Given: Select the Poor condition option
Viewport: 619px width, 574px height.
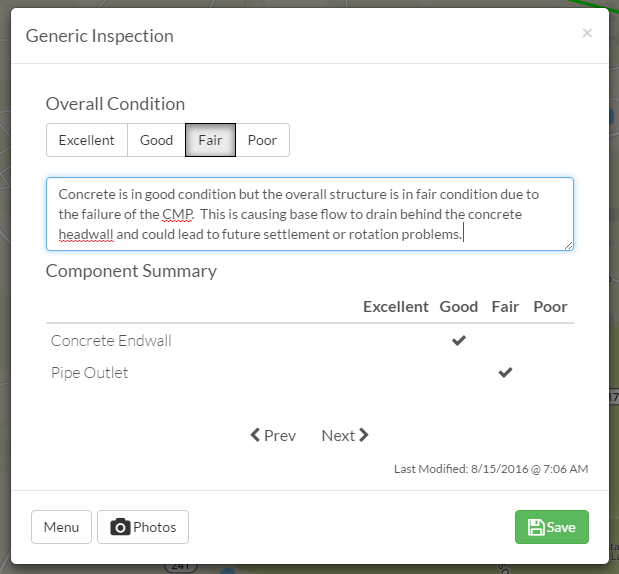Looking at the screenshot, I should [x=263, y=140].
